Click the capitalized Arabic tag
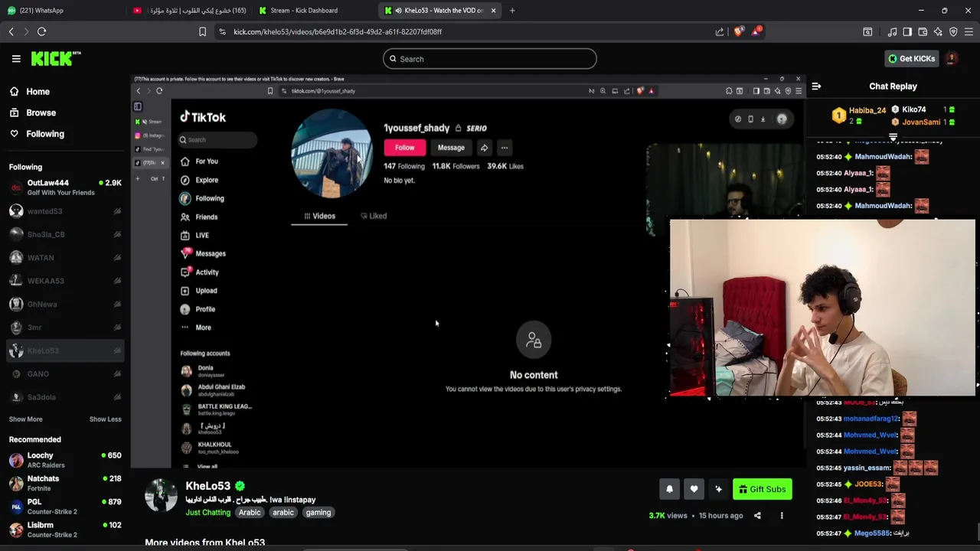This screenshot has width=980, height=551. [250, 513]
